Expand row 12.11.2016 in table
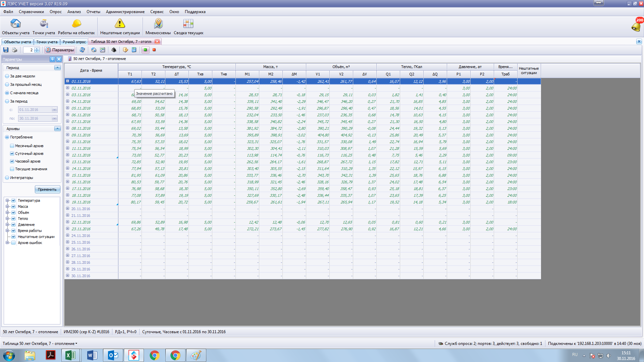This screenshot has height=362, width=644. click(x=67, y=155)
